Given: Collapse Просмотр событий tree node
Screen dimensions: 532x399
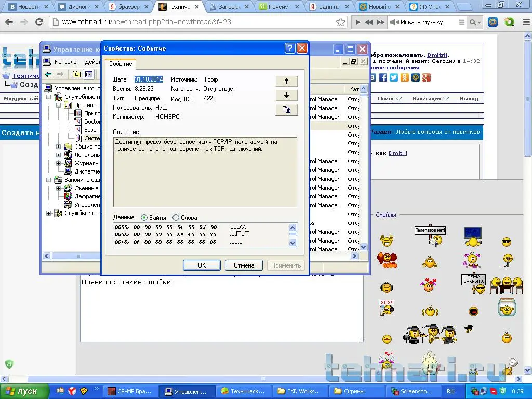Looking at the screenshot, I should 58,105.
